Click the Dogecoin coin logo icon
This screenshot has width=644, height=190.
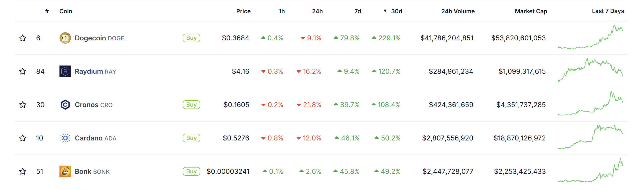65,38
